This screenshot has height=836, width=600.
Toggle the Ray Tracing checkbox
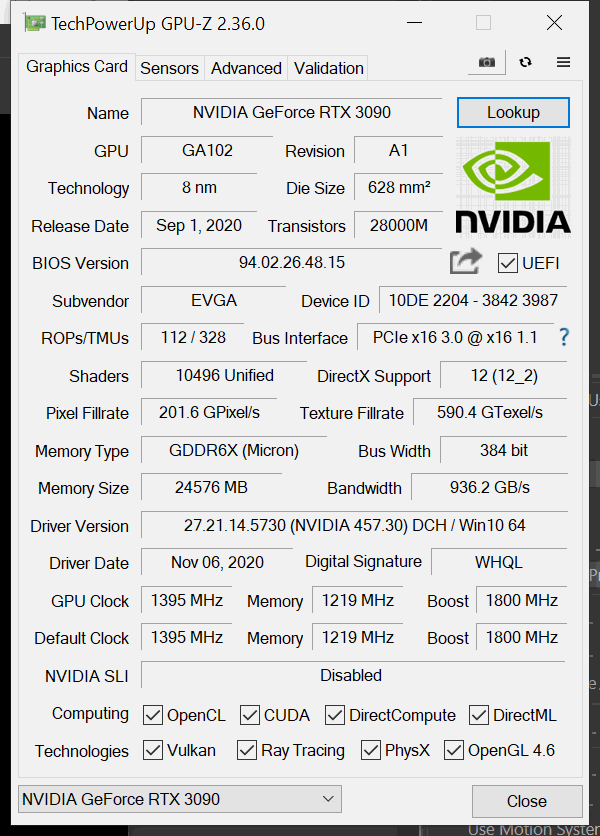[247, 750]
